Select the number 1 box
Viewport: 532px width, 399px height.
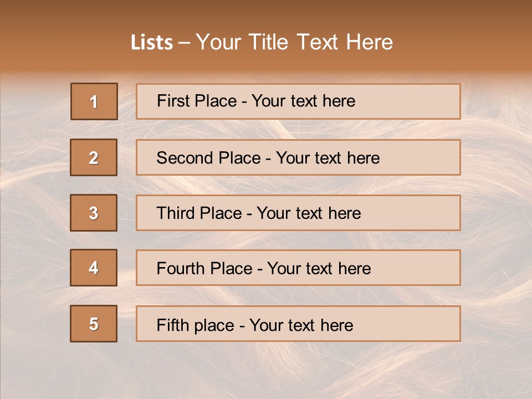[94, 101]
